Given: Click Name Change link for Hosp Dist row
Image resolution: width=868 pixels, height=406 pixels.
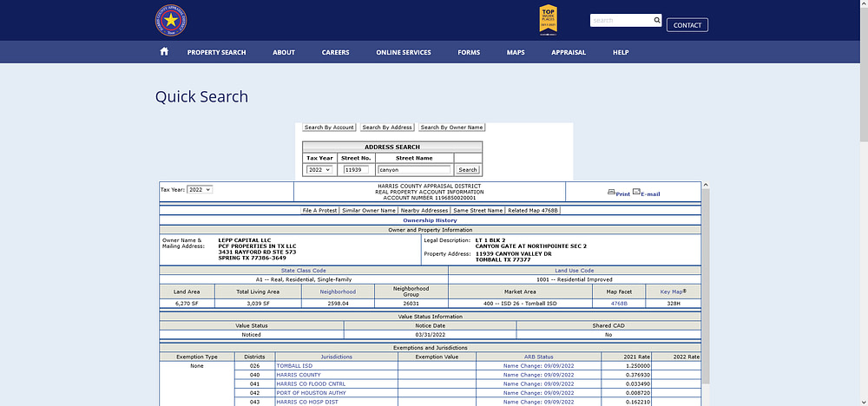Looking at the screenshot, I should [539, 401].
